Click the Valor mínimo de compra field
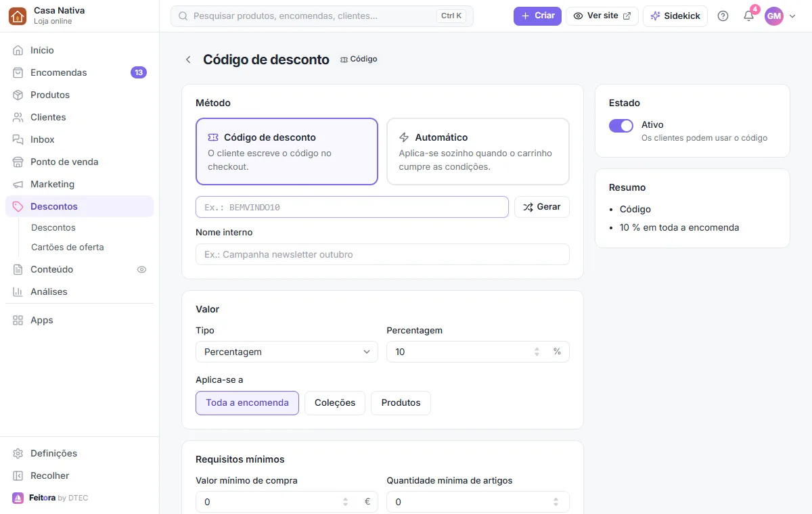 [287, 502]
